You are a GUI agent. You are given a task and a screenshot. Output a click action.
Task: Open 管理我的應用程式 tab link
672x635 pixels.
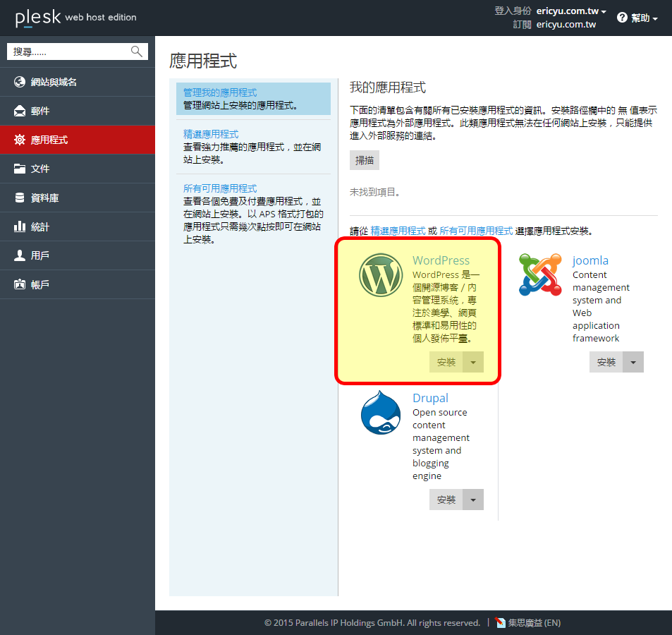point(220,92)
